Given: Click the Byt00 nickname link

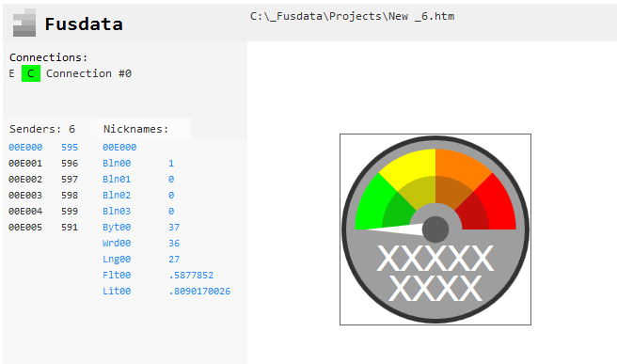Looking at the screenshot, I should coord(117,227).
